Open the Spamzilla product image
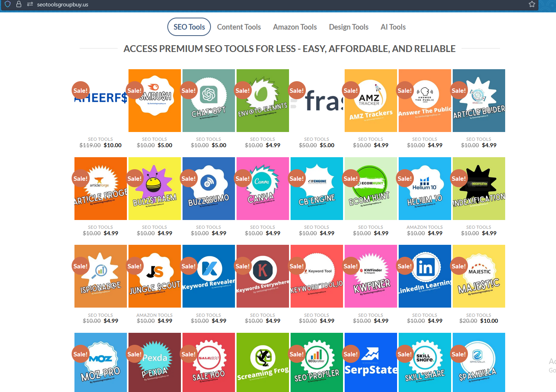Viewport: 556px width, 392px height. pyautogui.click(x=479, y=362)
